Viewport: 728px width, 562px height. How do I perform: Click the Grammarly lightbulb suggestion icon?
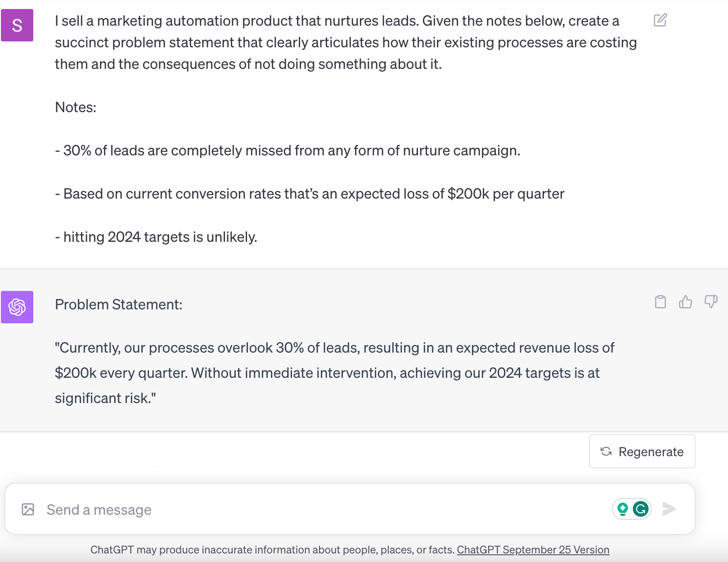point(623,509)
